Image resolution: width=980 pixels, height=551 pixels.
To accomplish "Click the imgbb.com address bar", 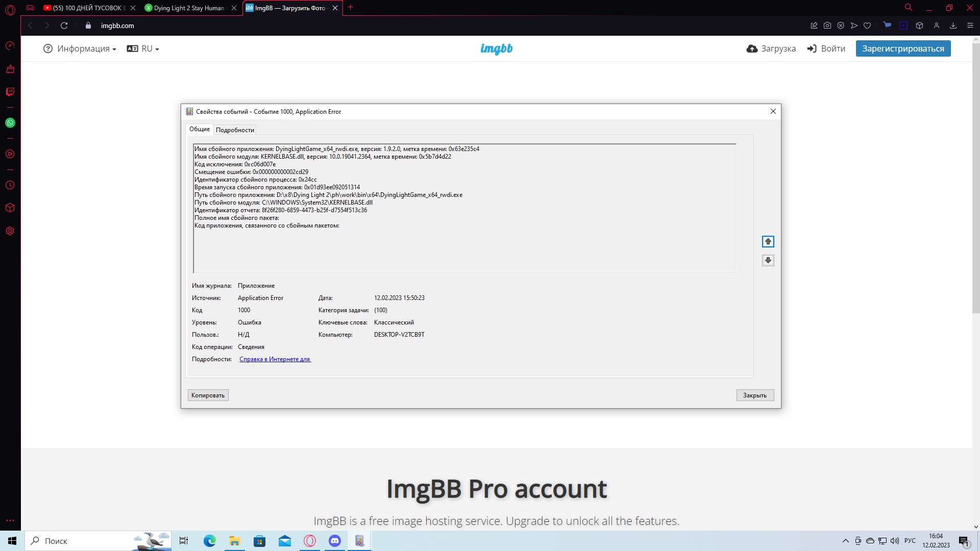I will (x=117, y=26).
